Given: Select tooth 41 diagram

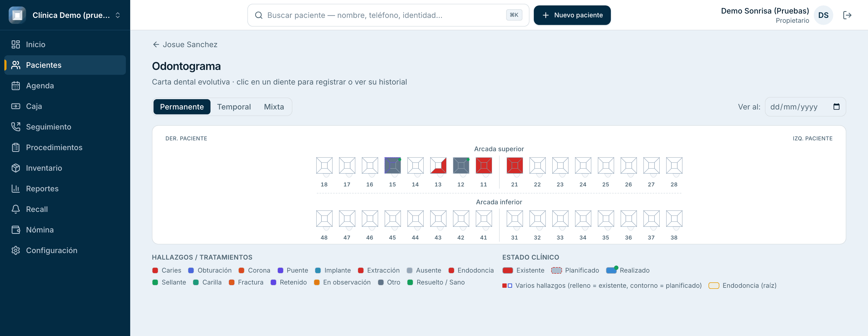Looking at the screenshot, I should pyautogui.click(x=484, y=219).
